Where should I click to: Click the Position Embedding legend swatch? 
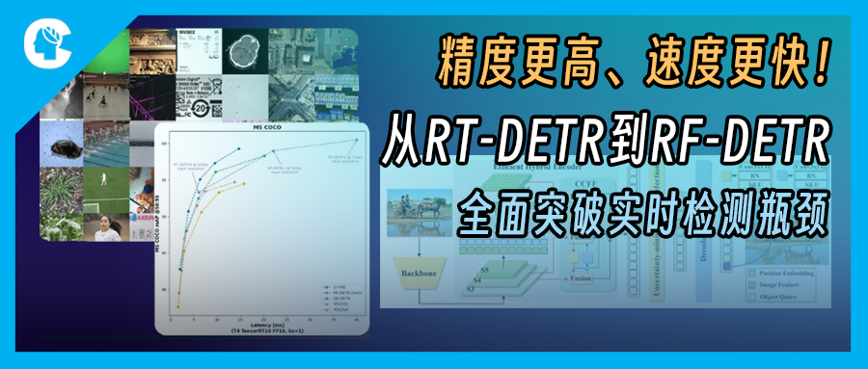coord(751,274)
